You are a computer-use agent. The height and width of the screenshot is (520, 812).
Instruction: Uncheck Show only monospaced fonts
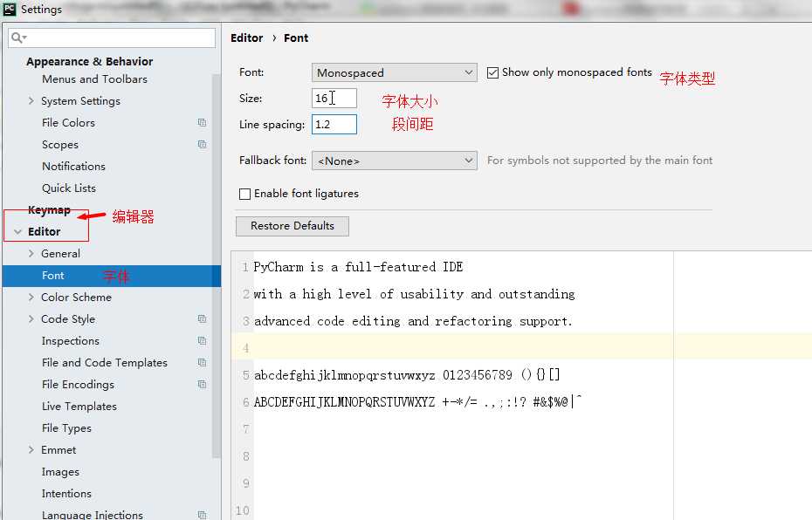[x=492, y=72]
